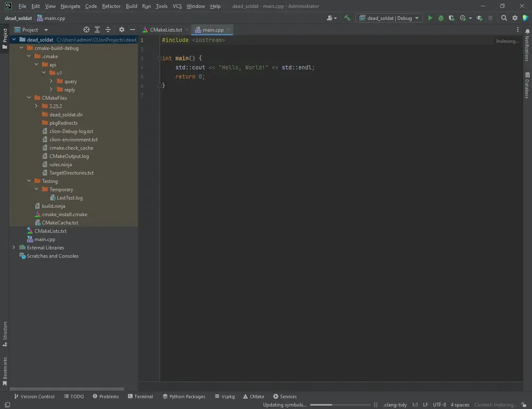Open the Problems tool window

coord(106,396)
